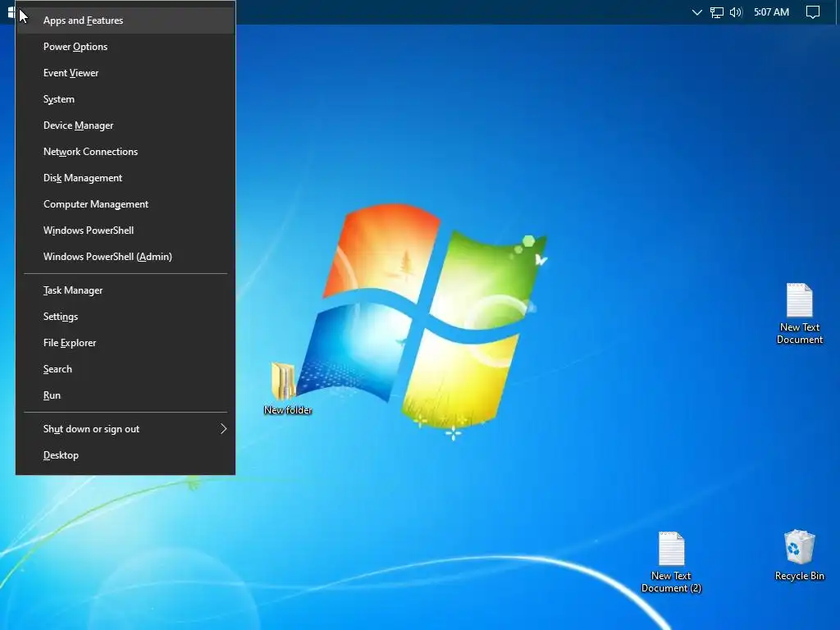Viewport: 840px width, 630px height.
Task: Click the volume speaker tray icon
Action: (736, 11)
